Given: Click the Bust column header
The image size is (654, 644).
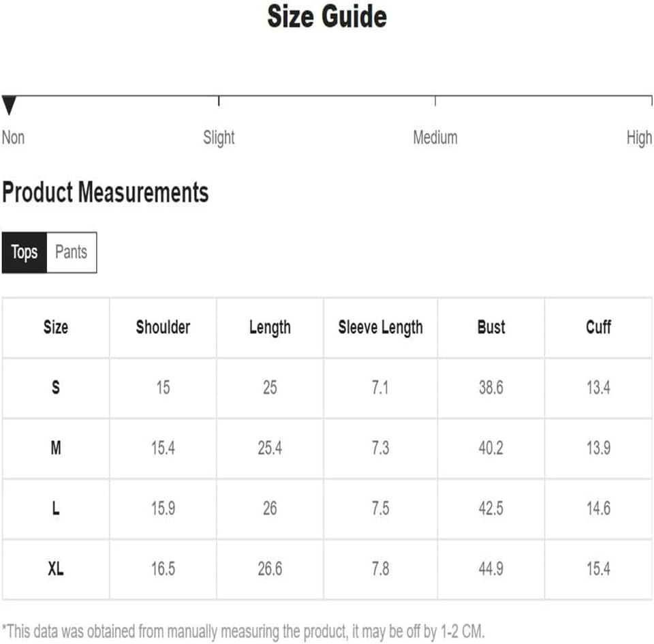Looking at the screenshot, I should coord(491,327).
